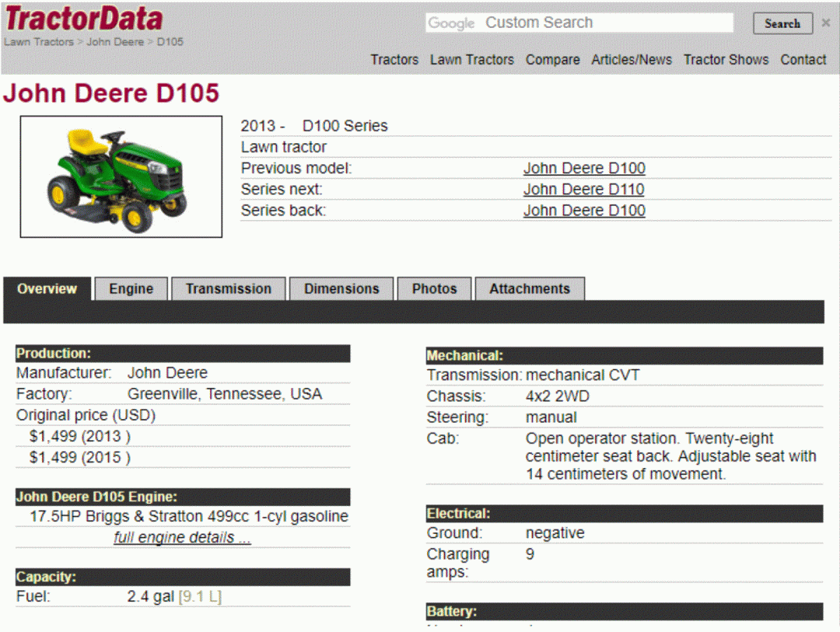
Task: Open the 'full engine details ...' link
Action: (182, 537)
